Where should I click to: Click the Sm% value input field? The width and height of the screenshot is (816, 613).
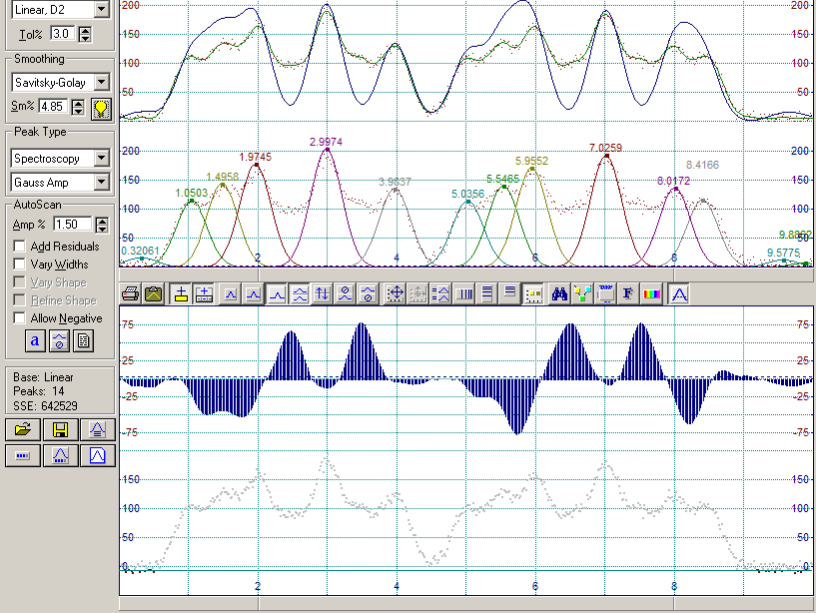(55, 106)
